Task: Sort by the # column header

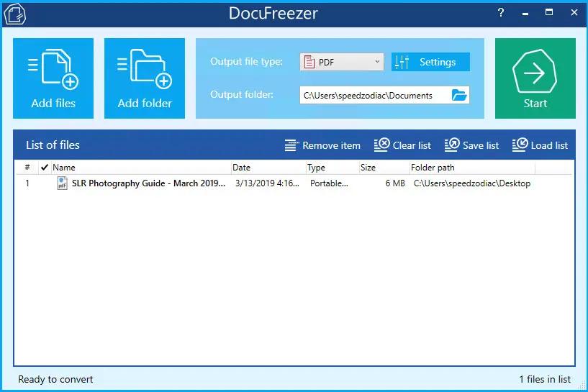Action: click(x=27, y=167)
